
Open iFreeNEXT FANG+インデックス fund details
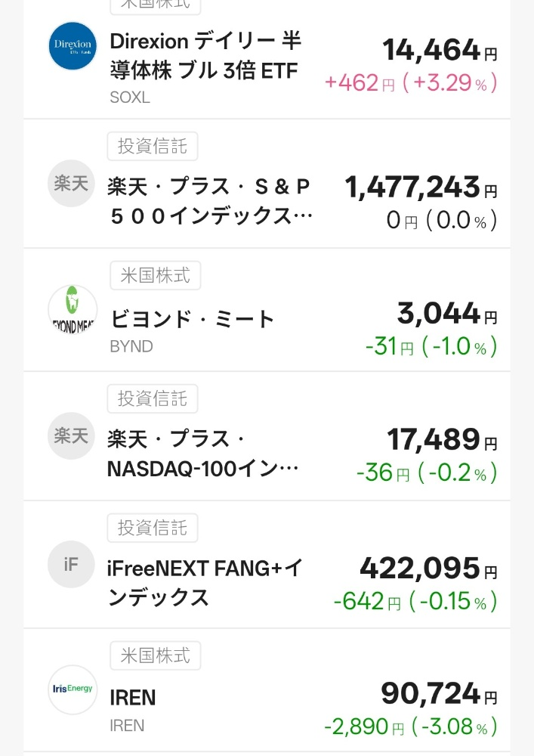[x=205, y=582]
